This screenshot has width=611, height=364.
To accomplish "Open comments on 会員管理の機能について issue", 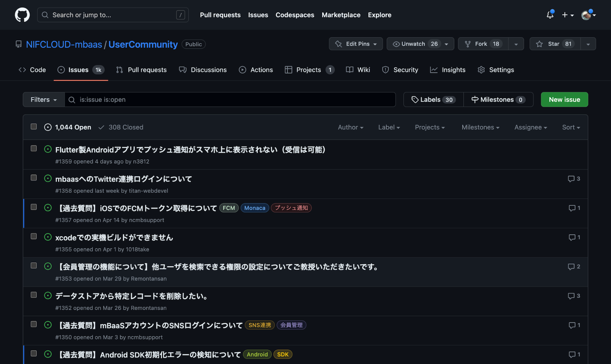I will [574, 267].
